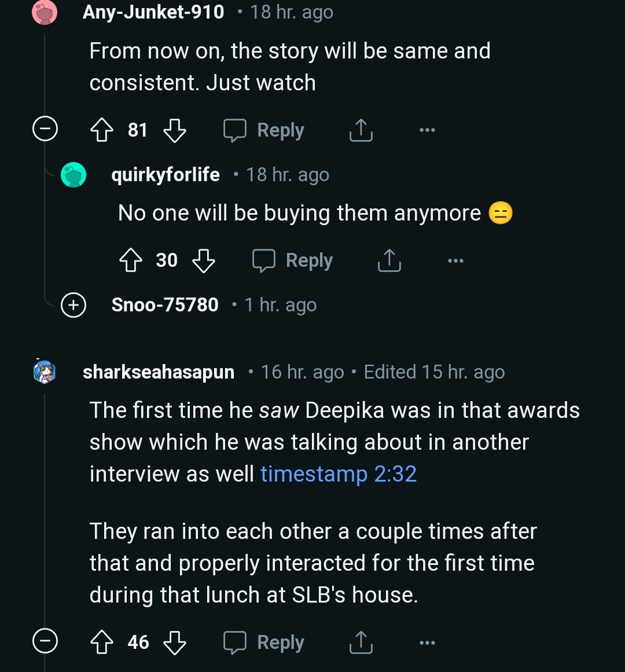Image resolution: width=625 pixels, height=672 pixels.
Task: Click quirkyforlife's avatar
Action: pyautogui.click(x=73, y=174)
